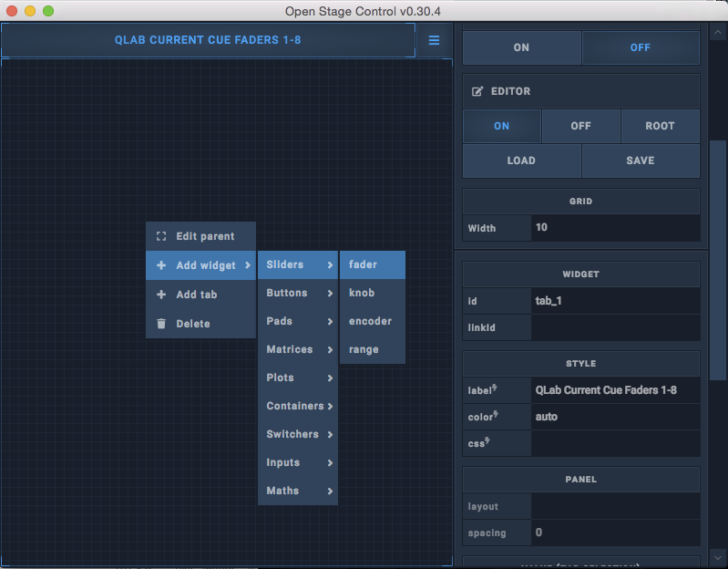This screenshot has width=728, height=569.
Task: Click the Edit parent expand icon
Action: [x=161, y=236]
